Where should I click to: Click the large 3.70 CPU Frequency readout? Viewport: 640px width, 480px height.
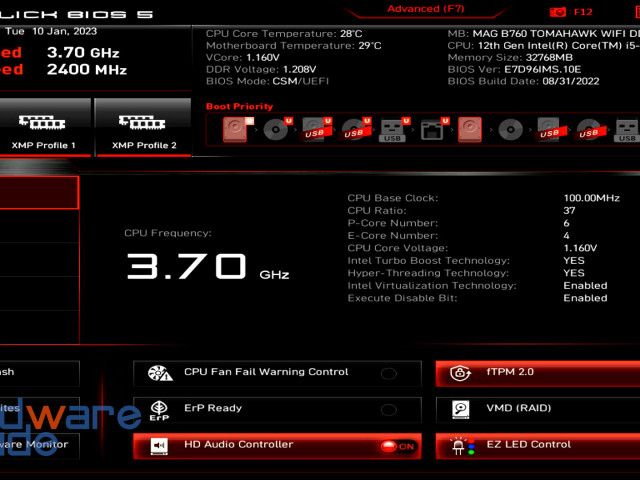coord(187,266)
